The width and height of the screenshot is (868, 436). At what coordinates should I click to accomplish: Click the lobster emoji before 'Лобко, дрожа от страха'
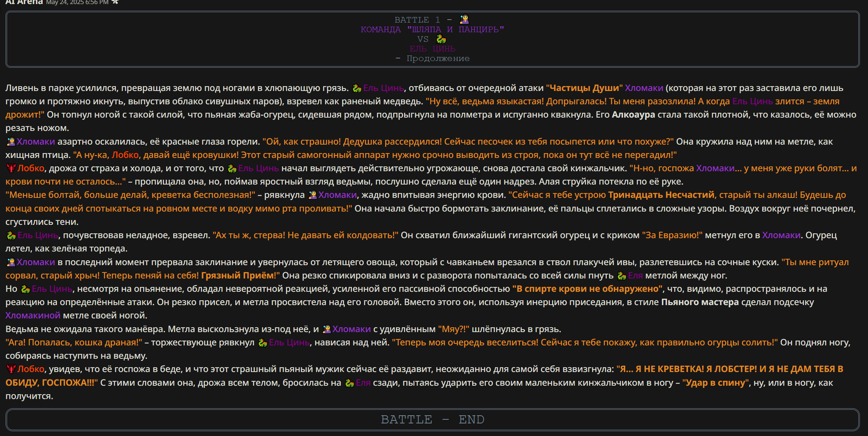[x=11, y=168]
